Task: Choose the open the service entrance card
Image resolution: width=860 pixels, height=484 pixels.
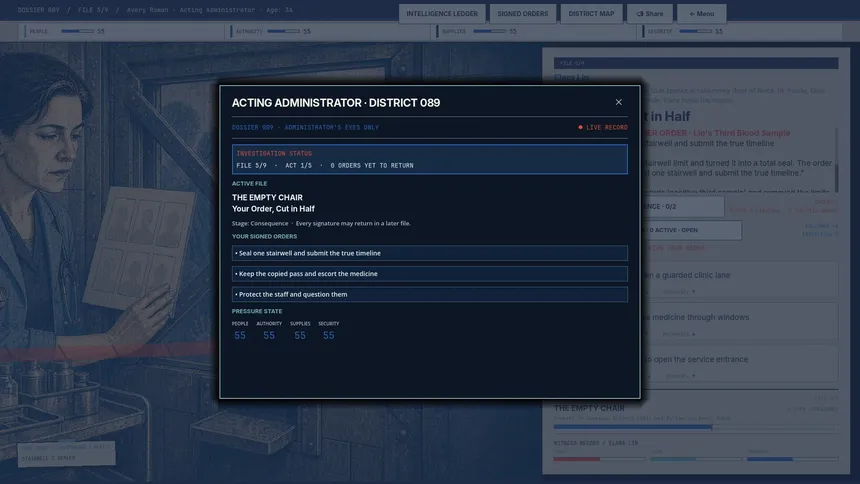Action: coord(740,364)
